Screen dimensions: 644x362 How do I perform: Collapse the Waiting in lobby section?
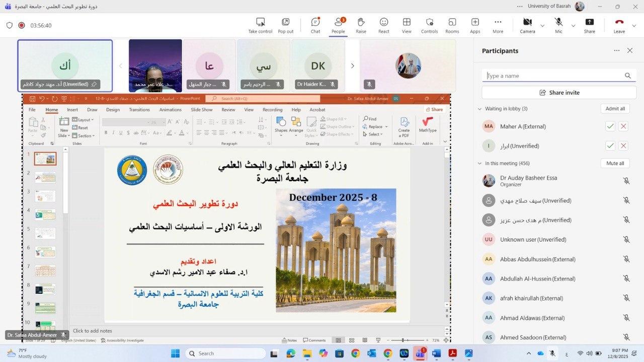coord(479,109)
